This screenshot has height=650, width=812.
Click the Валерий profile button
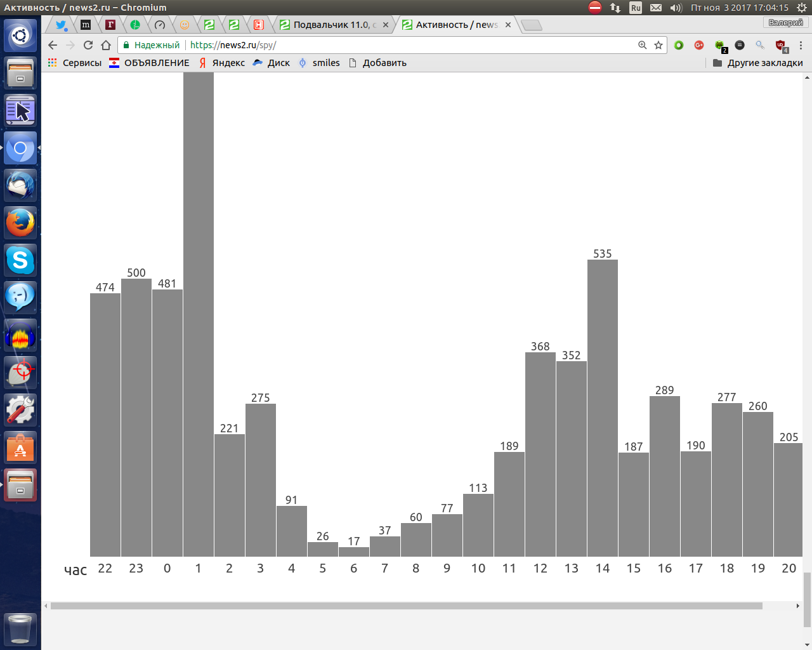pyautogui.click(x=785, y=23)
